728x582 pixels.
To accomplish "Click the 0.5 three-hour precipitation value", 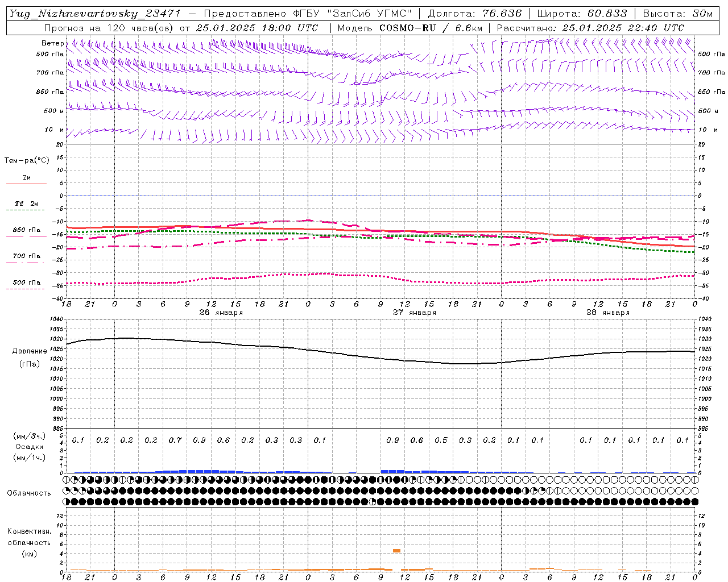I will click(x=441, y=440).
